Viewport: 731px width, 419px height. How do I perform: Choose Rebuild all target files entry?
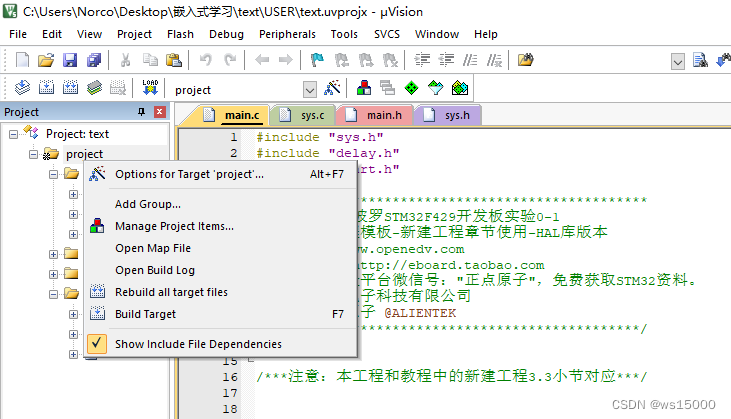point(221,292)
